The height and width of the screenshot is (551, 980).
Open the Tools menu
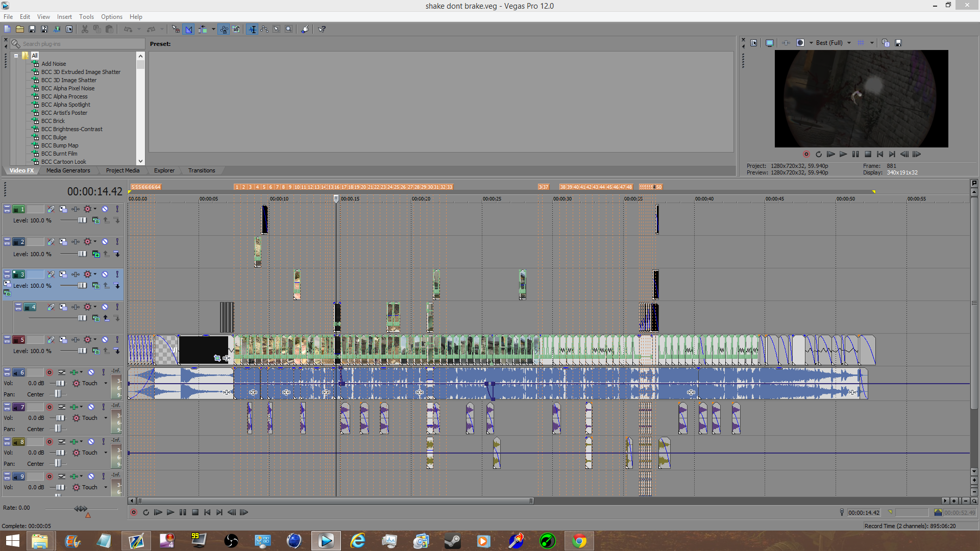tap(86, 17)
